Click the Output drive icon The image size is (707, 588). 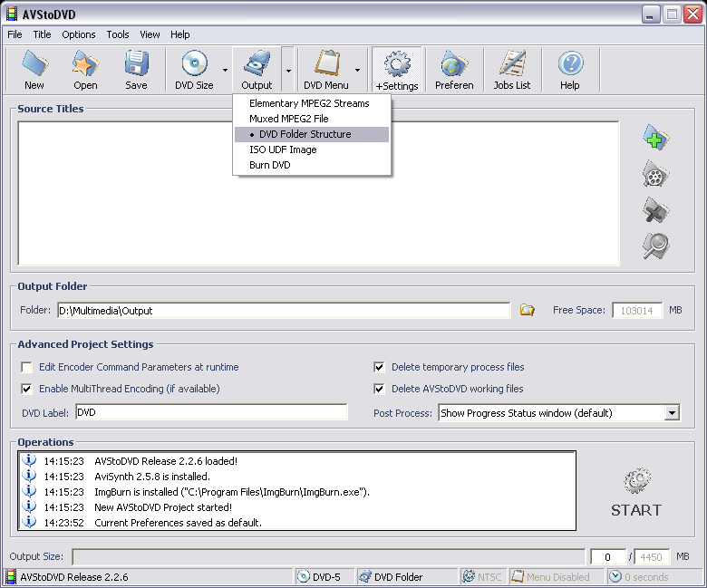257,63
